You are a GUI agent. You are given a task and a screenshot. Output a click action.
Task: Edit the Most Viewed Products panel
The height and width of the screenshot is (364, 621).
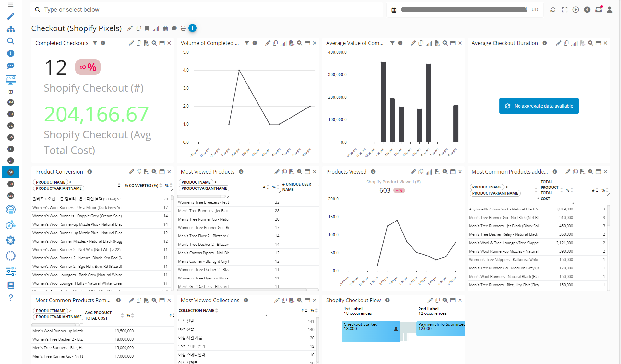point(277,172)
